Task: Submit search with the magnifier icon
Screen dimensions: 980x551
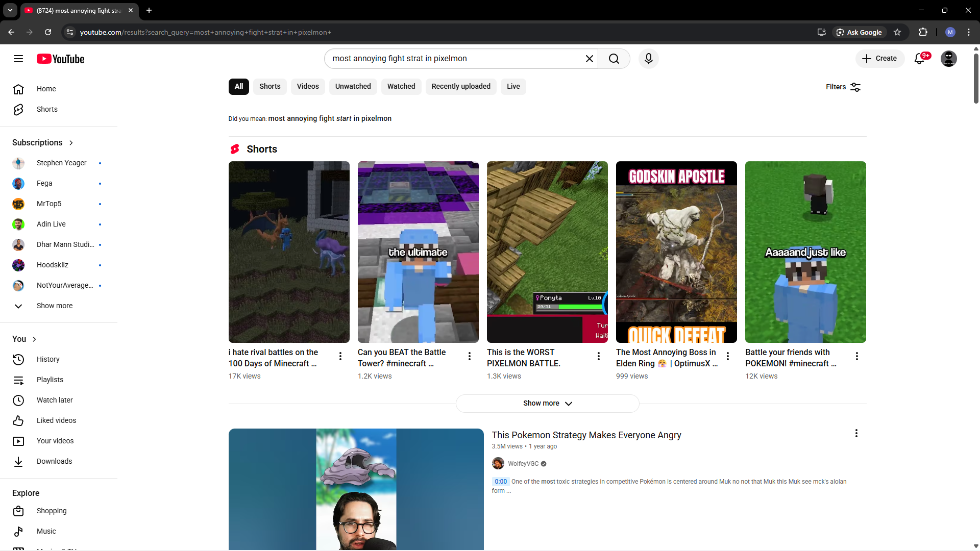Action: pos(614,59)
